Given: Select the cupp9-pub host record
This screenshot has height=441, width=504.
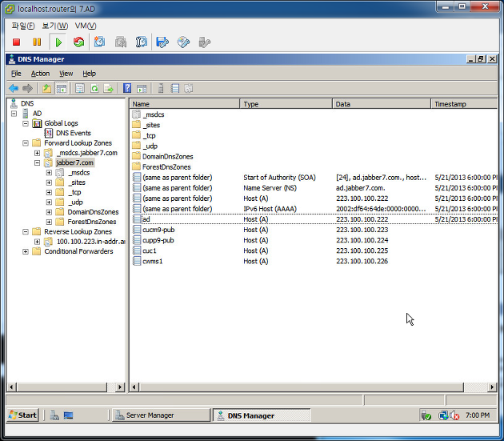Looking at the screenshot, I should pyautogui.click(x=158, y=240).
